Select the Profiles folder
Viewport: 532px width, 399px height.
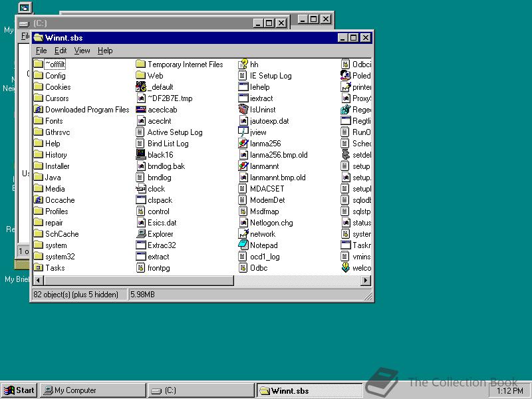click(x=51, y=211)
